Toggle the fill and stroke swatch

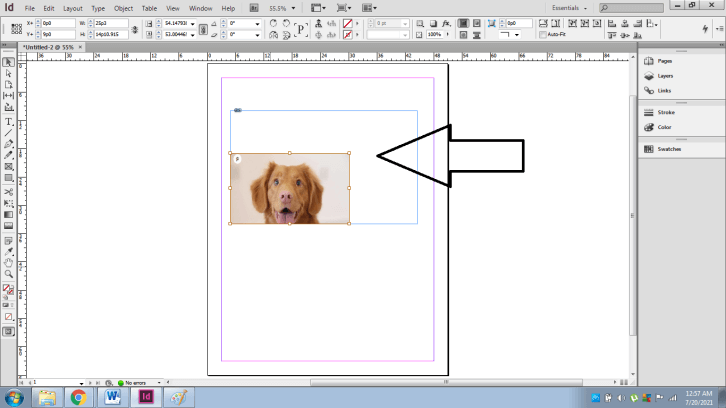(x=8, y=289)
